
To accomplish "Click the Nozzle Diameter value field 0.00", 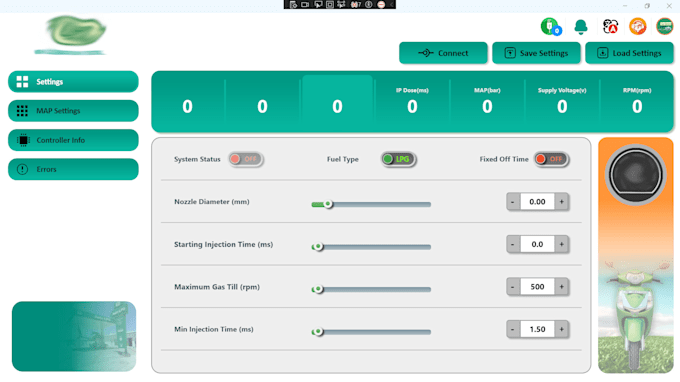I will [537, 202].
